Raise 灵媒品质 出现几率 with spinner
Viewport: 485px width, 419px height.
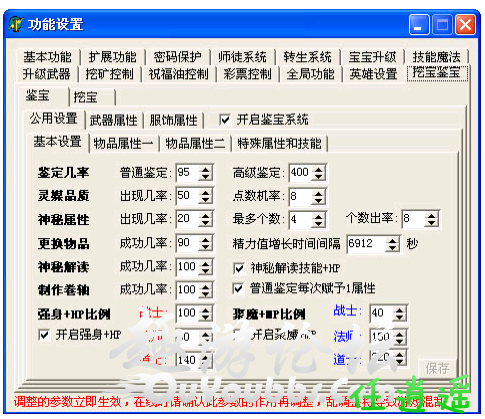pos(206,193)
